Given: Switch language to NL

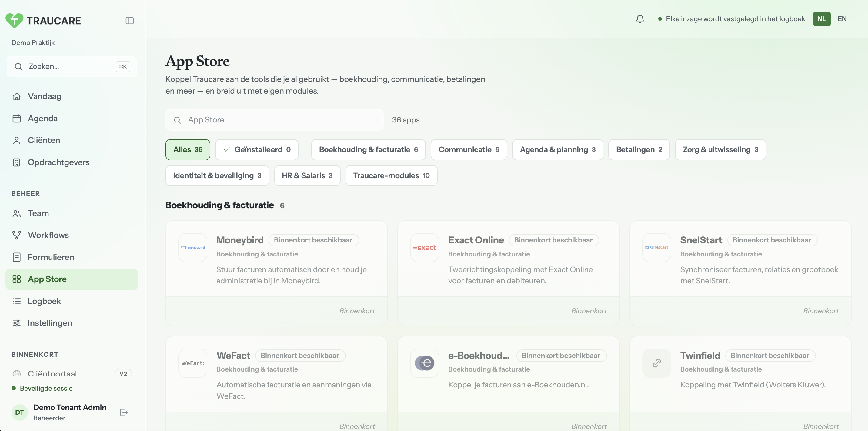Looking at the screenshot, I should (822, 19).
